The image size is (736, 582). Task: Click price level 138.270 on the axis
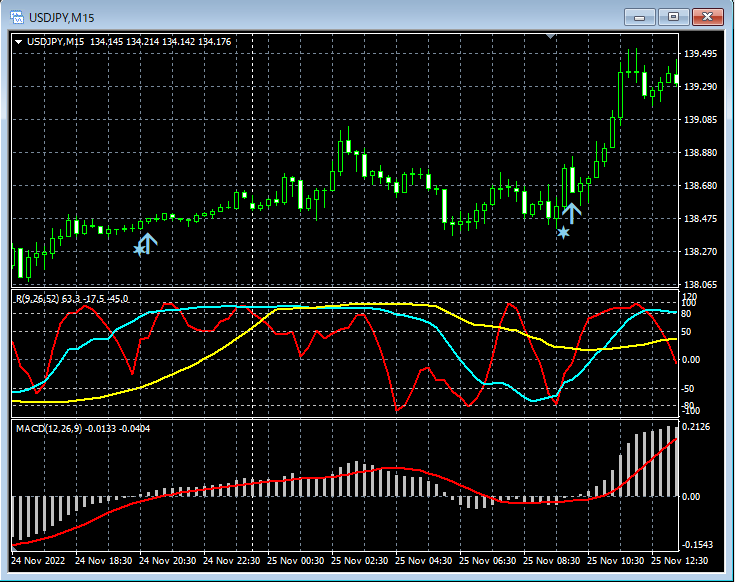coord(700,252)
